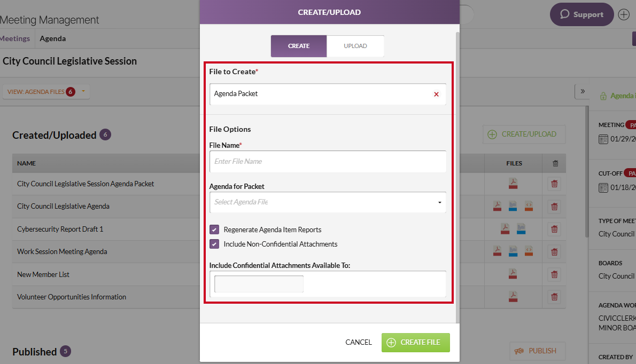This screenshot has height=364, width=636.
Task: Click the trash icon in the table header
Action: click(x=555, y=163)
